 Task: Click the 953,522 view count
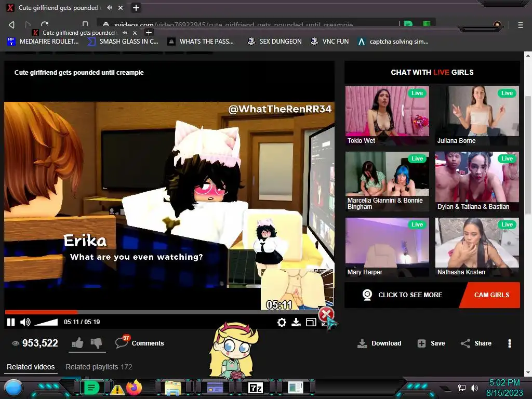pyautogui.click(x=40, y=343)
